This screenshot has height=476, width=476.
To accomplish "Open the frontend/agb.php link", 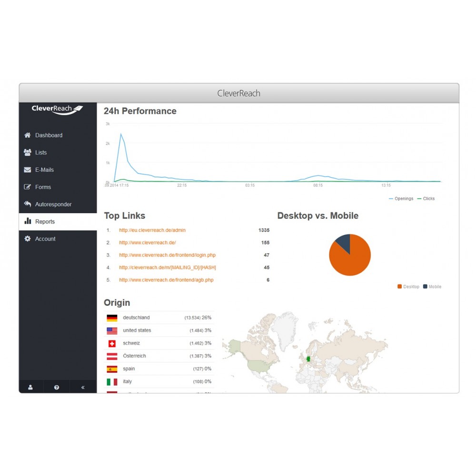I will (x=166, y=280).
